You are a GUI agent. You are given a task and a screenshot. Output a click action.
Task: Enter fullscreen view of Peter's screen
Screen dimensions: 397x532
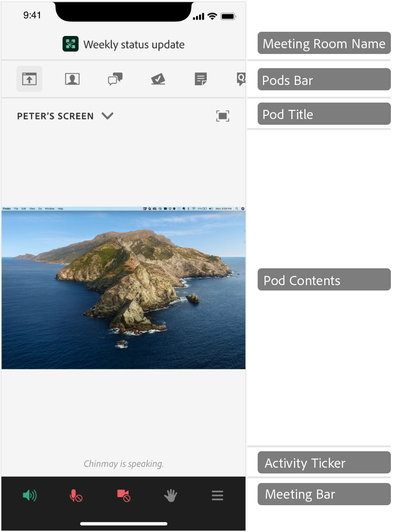pyautogui.click(x=222, y=115)
